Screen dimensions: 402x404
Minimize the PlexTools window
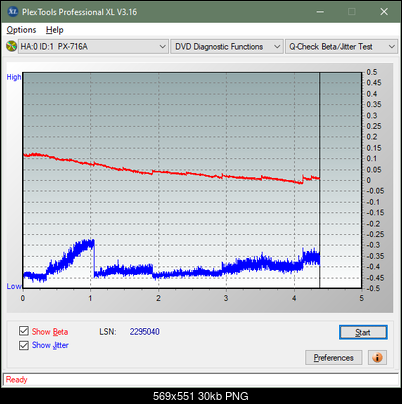(320, 12)
